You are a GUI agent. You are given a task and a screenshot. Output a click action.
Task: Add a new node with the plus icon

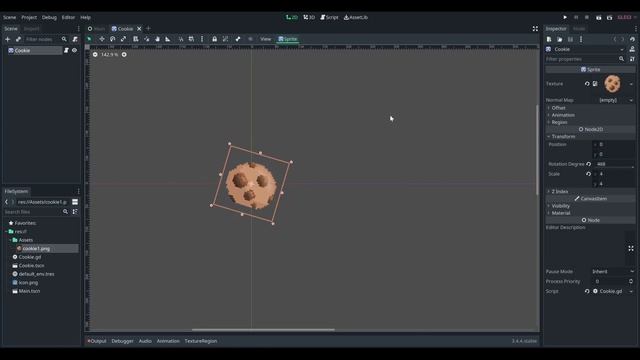click(7, 39)
